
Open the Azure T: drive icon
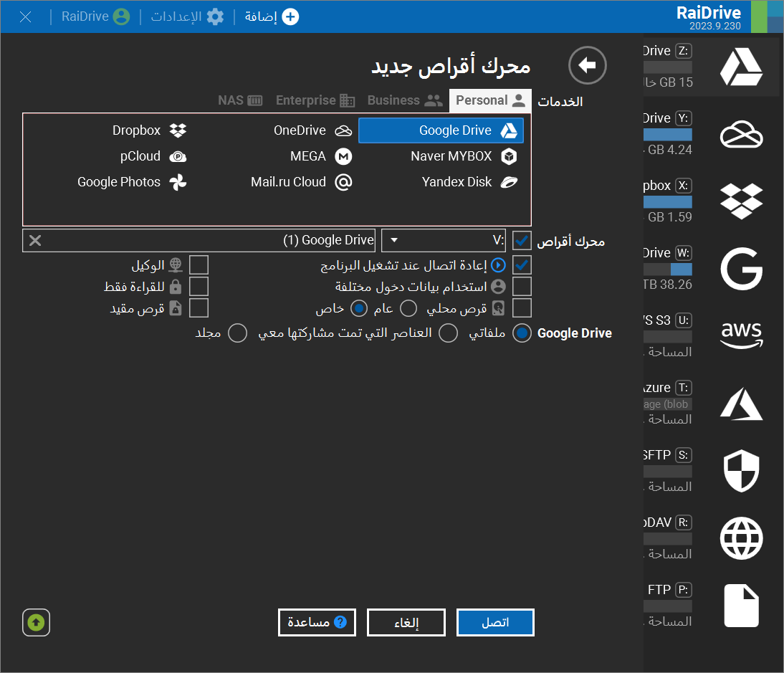point(741,404)
